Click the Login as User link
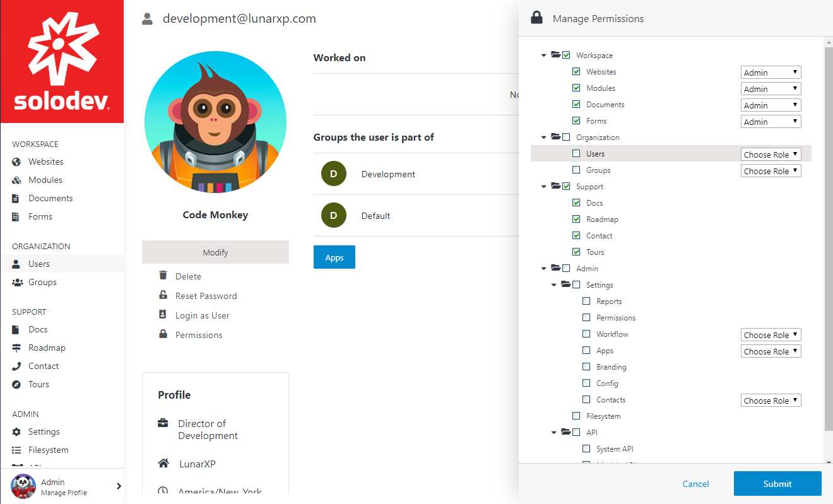Screen dimensions: 833x504 (x=203, y=315)
